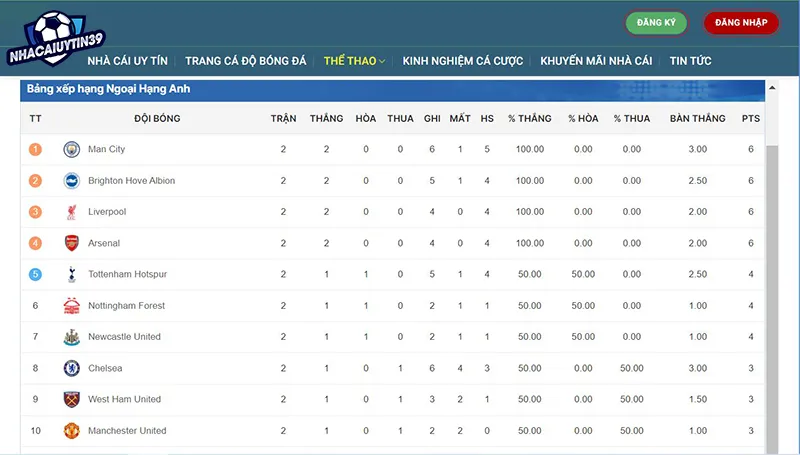Click blue rank badge 5 for Tottenham
The image size is (800, 455).
[35, 274]
